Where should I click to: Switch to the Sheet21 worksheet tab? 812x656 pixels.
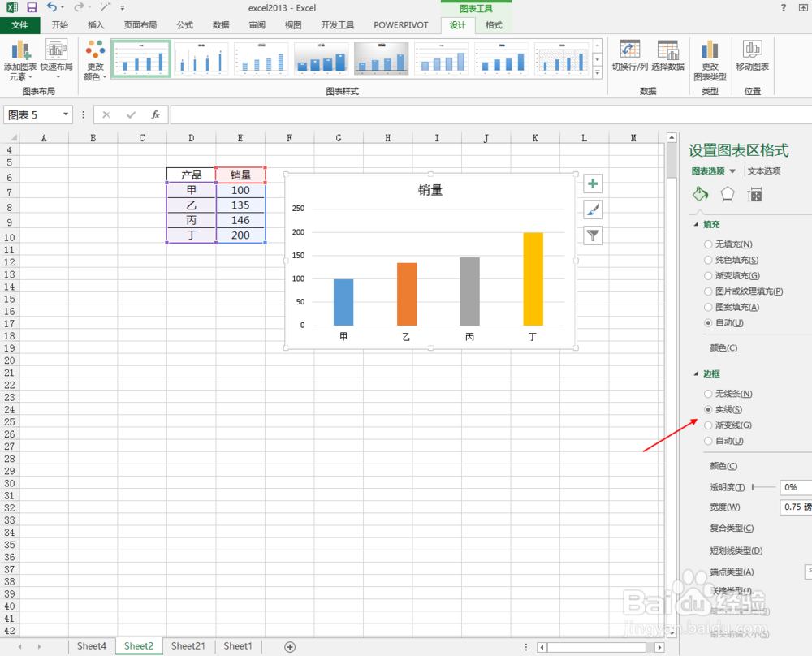tap(188, 645)
